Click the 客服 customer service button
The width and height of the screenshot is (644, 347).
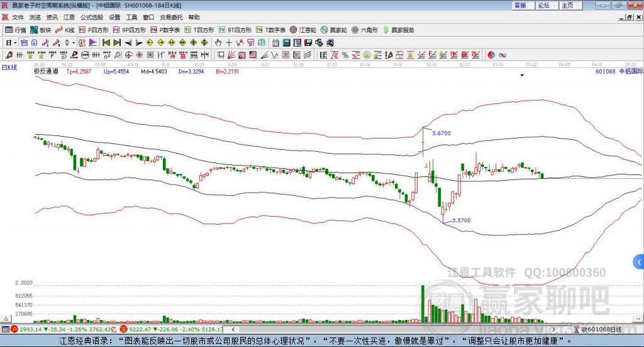pyautogui.click(x=523, y=5)
